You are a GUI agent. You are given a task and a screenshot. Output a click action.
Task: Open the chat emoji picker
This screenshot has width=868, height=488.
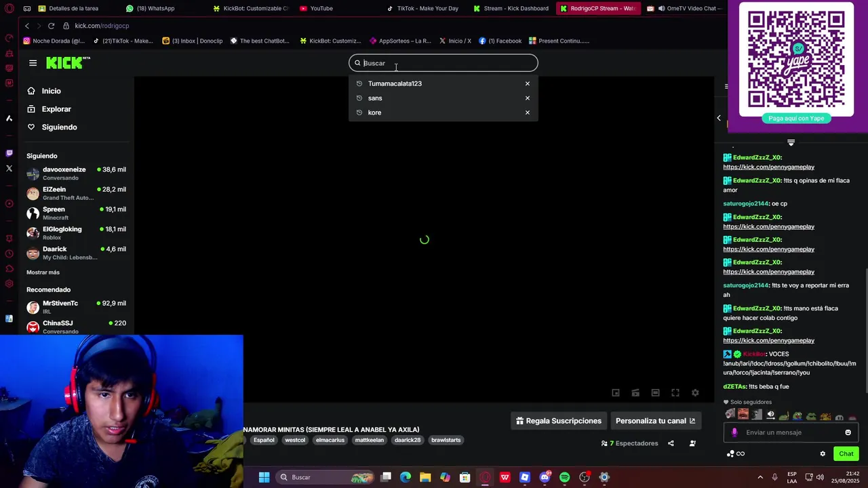coord(848,432)
